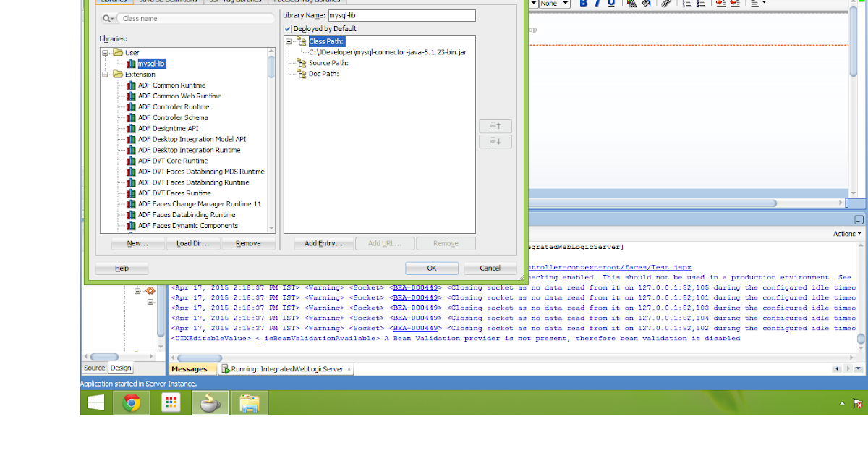
Task: Select the mysql-lib library
Action: pos(152,64)
